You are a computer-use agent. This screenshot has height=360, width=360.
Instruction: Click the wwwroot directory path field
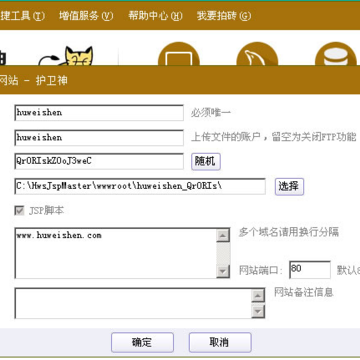[x=140, y=186]
